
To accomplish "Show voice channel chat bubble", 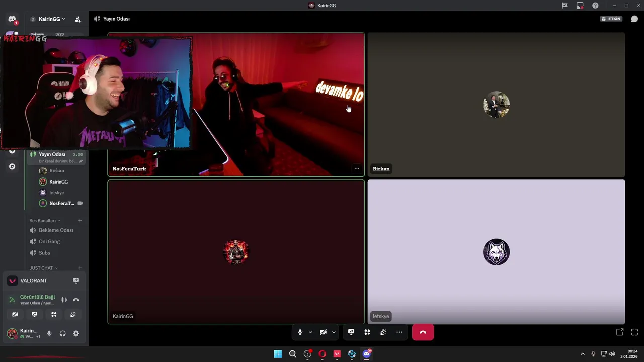I will (x=634, y=19).
